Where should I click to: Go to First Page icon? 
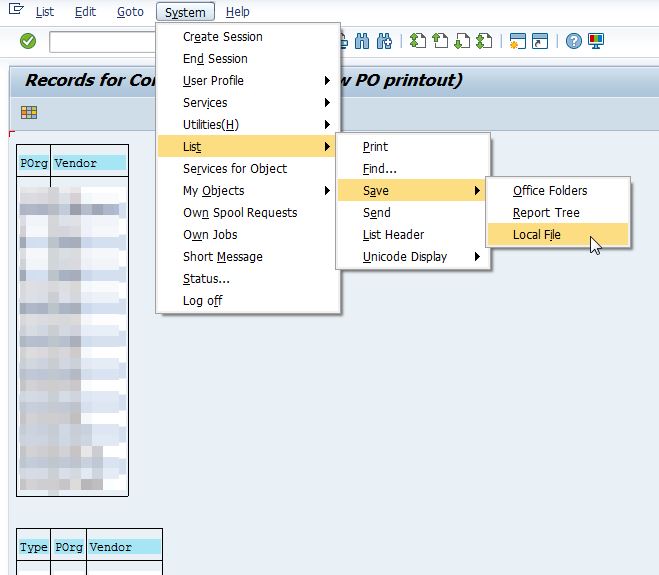(418, 41)
